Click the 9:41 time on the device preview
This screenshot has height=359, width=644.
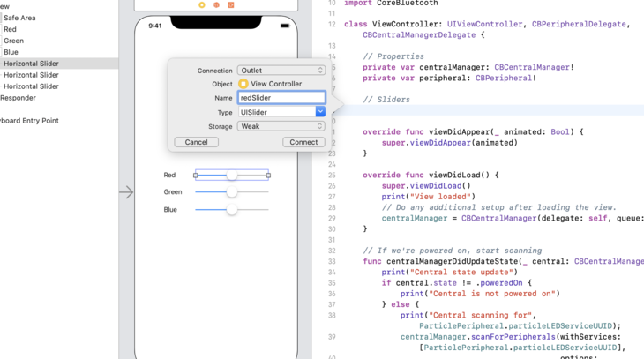click(155, 26)
